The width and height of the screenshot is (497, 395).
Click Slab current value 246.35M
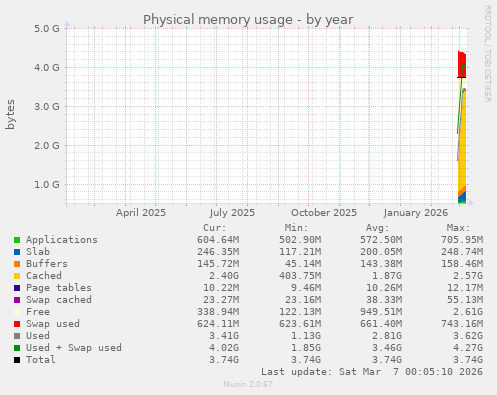click(x=218, y=252)
